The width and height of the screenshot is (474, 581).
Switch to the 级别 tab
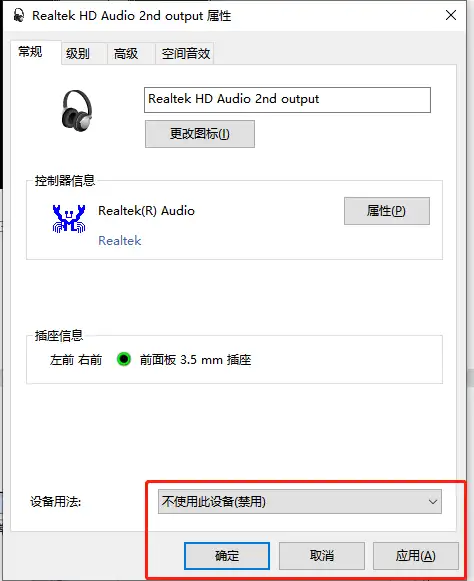(78, 54)
